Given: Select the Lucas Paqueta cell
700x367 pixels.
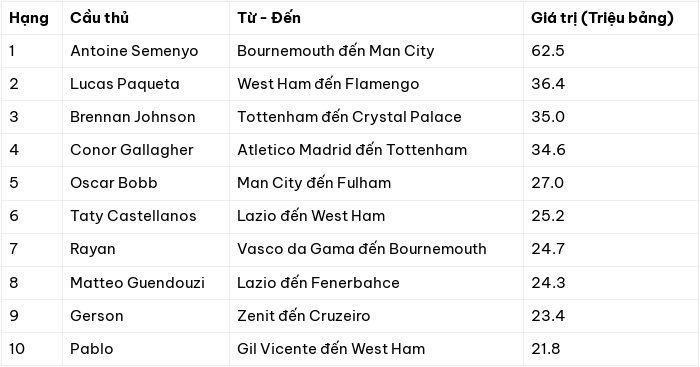Looking at the screenshot, I should click(146, 84).
